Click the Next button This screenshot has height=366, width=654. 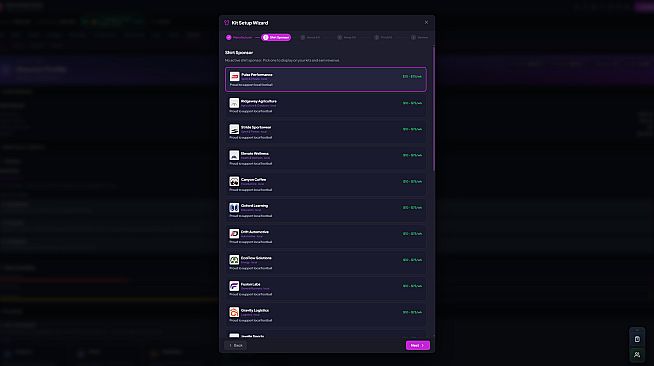418,345
